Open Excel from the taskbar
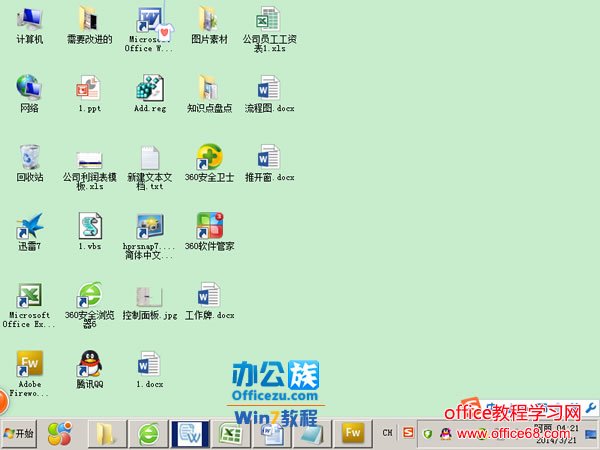The width and height of the screenshot is (600, 450). click(231, 434)
